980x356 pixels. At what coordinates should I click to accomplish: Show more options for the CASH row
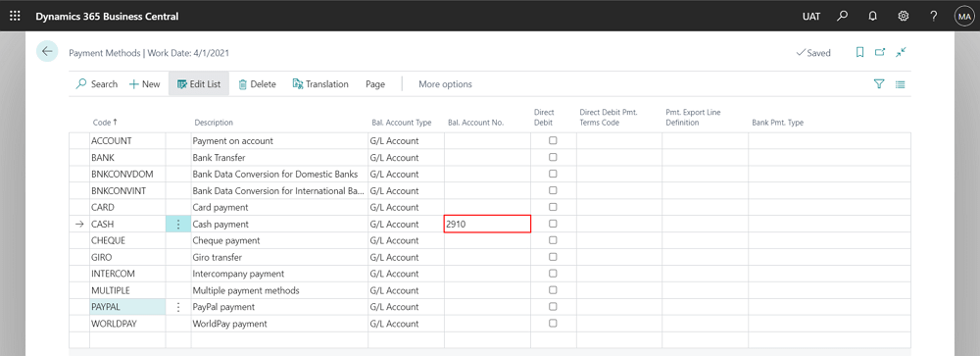click(x=178, y=224)
